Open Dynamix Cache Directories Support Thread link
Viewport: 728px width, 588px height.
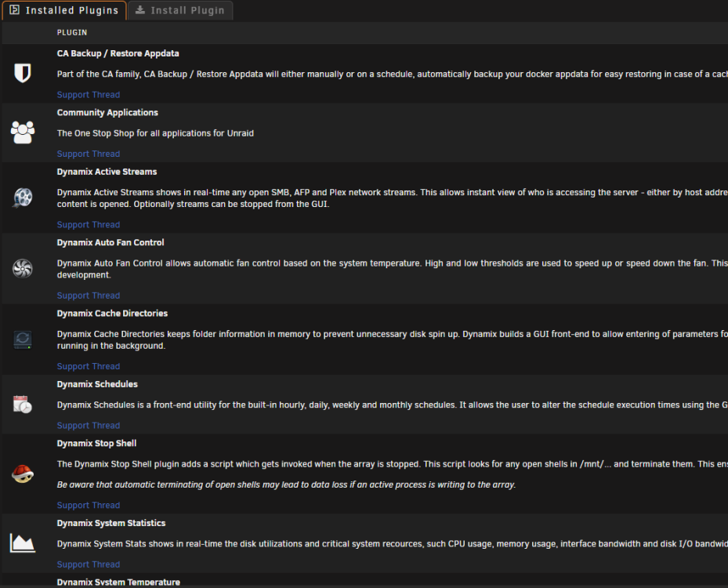tap(89, 366)
